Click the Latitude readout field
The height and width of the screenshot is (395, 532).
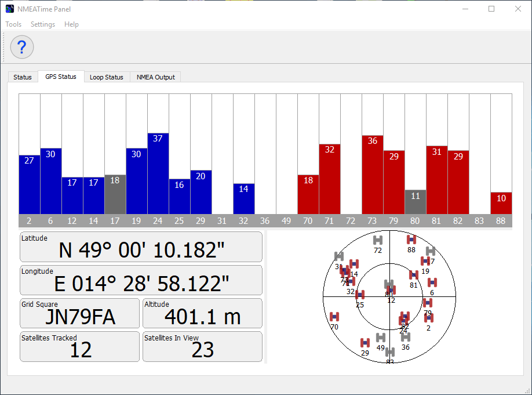point(141,248)
